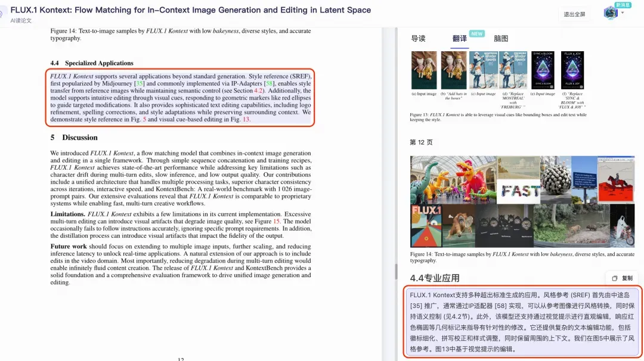Click the '第 12 页' page label
Image resolution: width=644 pixels, height=361 pixels.
tap(421, 142)
